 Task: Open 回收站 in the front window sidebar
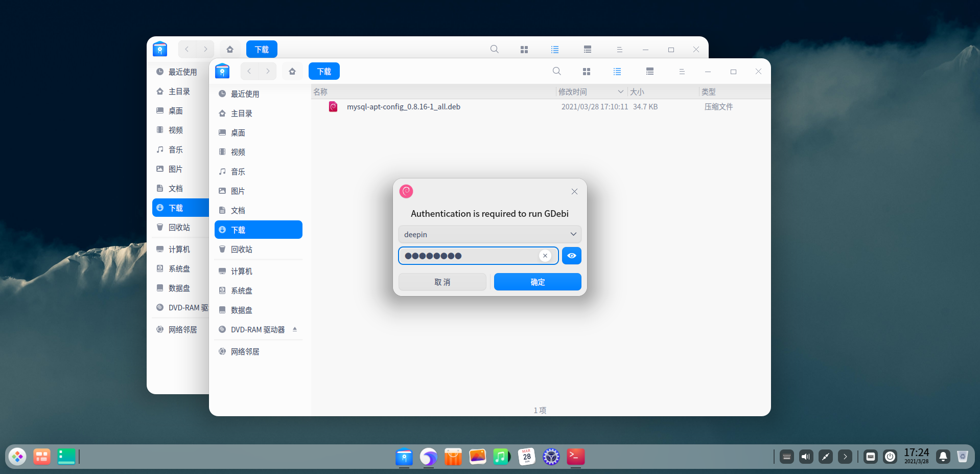click(x=259, y=249)
